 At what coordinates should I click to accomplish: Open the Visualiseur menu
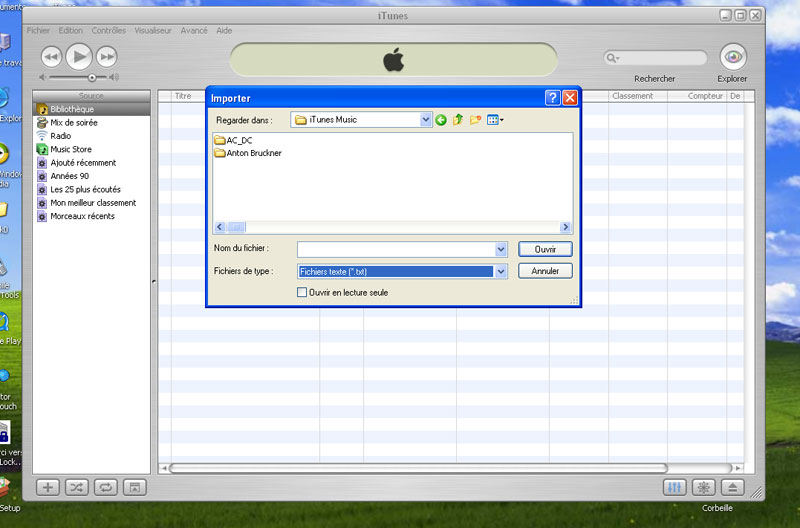coord(153,31)
